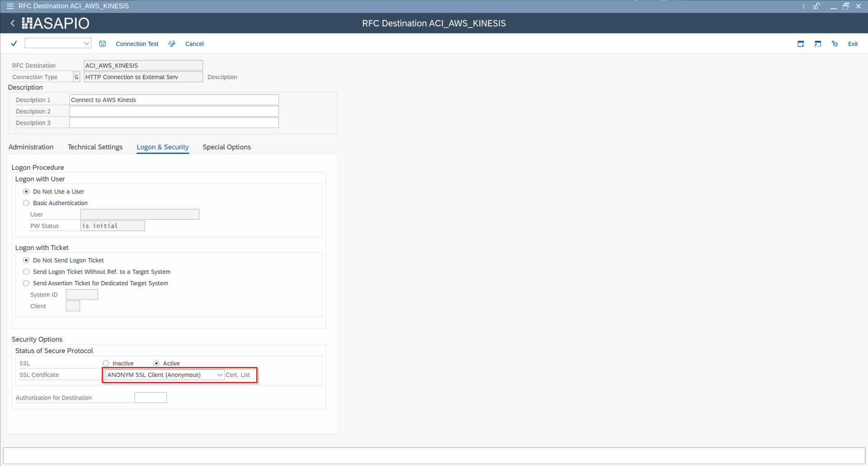Click the RFC Destination name field
This screenshot has width=868, height=466.
143,66
